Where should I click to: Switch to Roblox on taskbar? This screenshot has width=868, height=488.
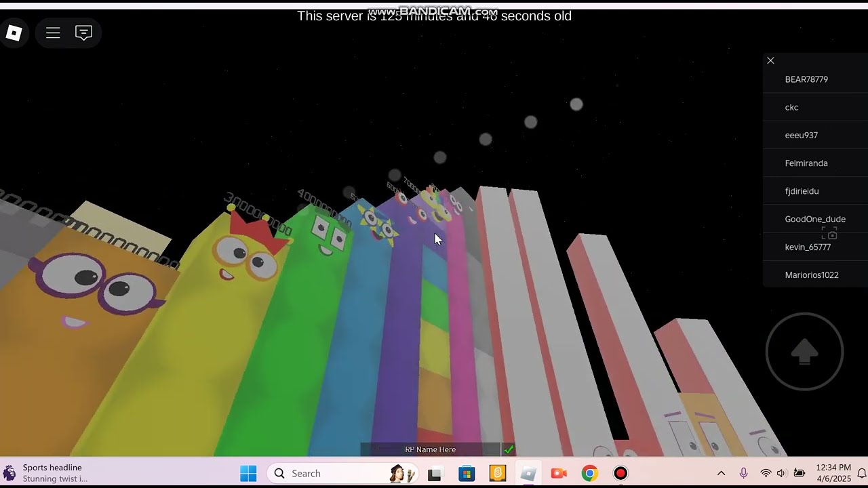[x=528, y=473]
